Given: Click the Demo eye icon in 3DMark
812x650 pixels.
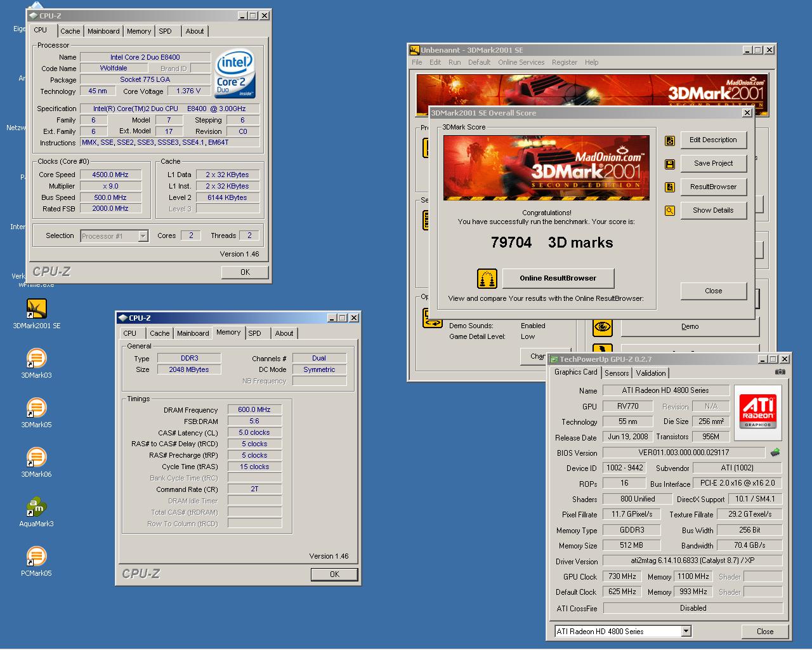Looking at the screenshot, I should click(x=602, y=327).
